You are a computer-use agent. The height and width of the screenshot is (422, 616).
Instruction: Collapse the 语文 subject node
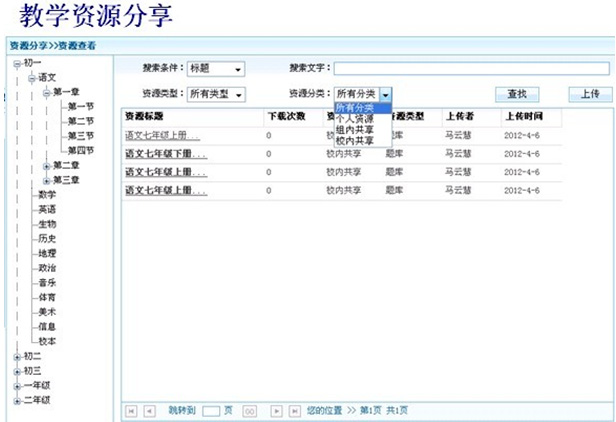[x=31, y=77]
